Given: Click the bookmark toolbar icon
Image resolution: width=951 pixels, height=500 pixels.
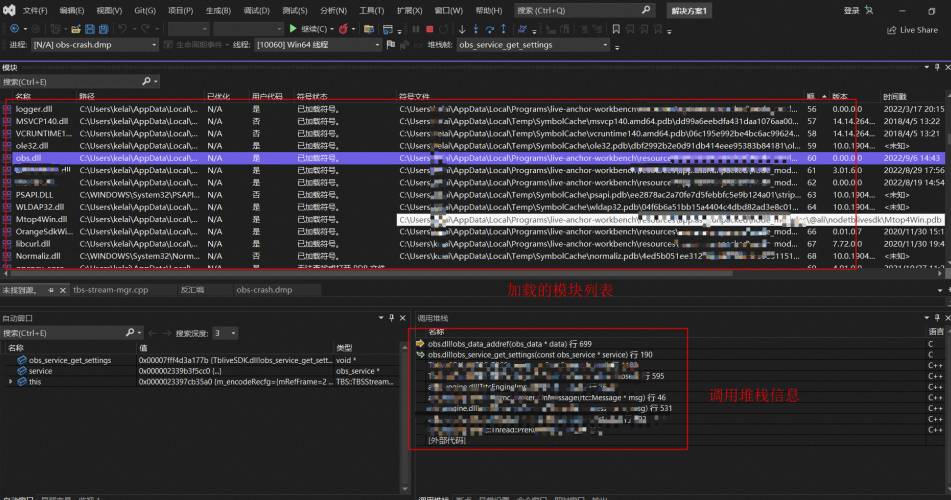Looking at the screenshot, I should [x=616, y=29].
